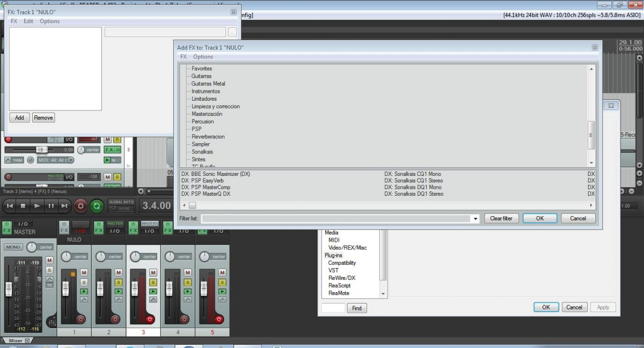Mute the MASTER channel in mixer
The image size is (644, 348).
tap(49, 260)
